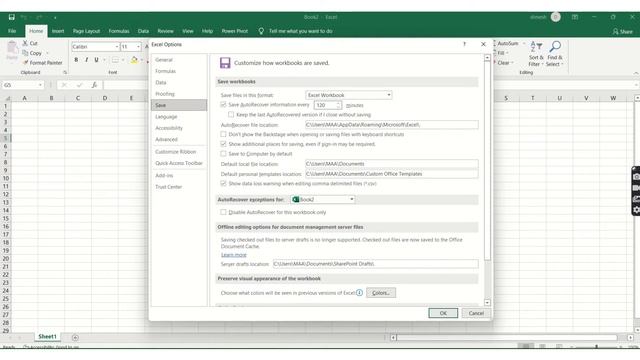Click the Sort & Filter icon
The height and width of the screenshot is (360, 640).
coord(536,46)
